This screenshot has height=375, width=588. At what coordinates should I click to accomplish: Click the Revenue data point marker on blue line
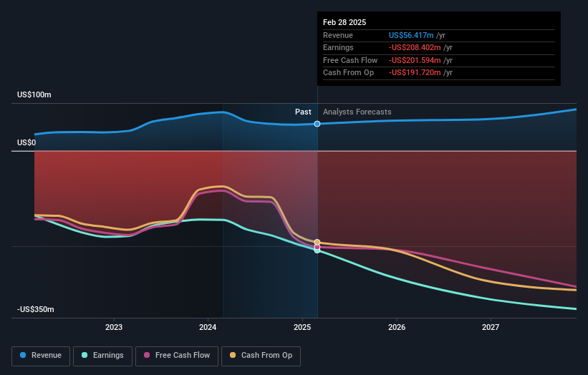(317, 124)
